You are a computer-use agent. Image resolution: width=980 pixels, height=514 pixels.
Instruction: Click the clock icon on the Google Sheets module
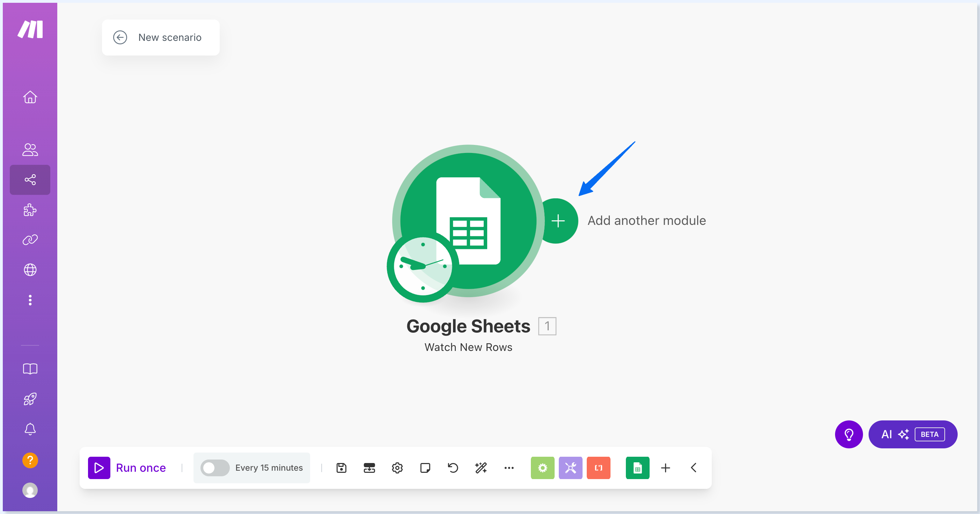tap(423, 266)
